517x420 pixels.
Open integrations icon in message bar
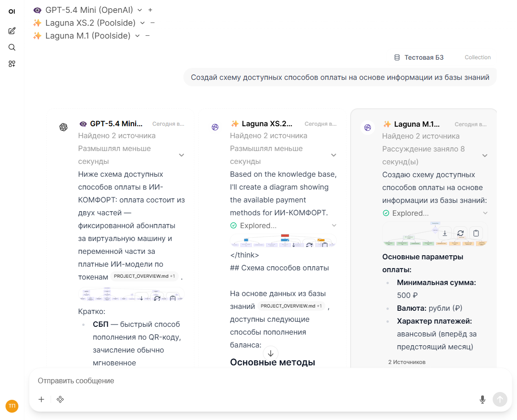60,400
